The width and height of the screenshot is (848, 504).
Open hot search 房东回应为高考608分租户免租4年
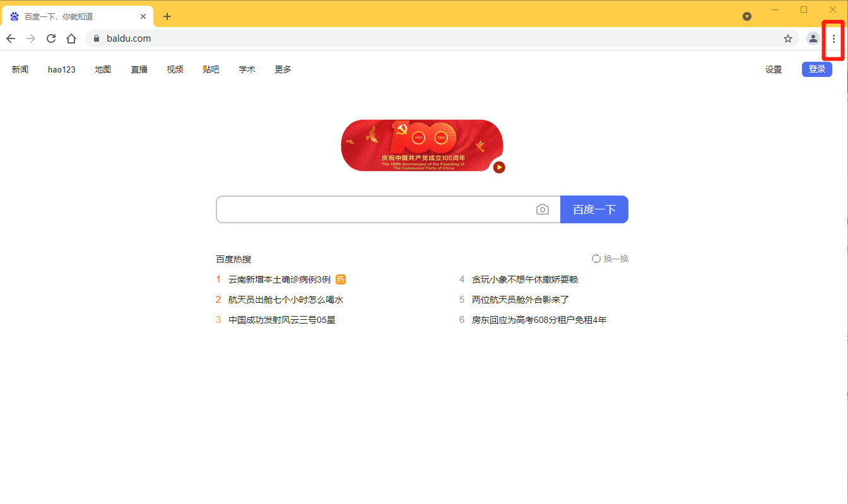(x=539, y=320)
